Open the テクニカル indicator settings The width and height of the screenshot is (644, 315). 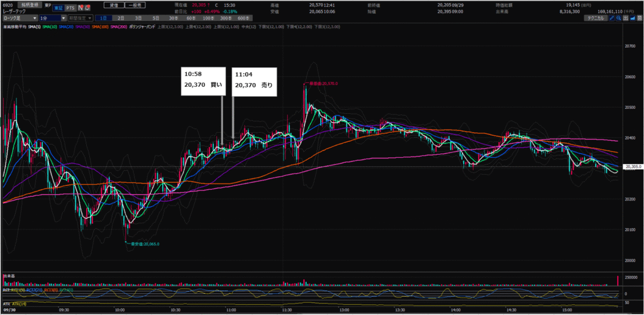click(x=596, y=19)
